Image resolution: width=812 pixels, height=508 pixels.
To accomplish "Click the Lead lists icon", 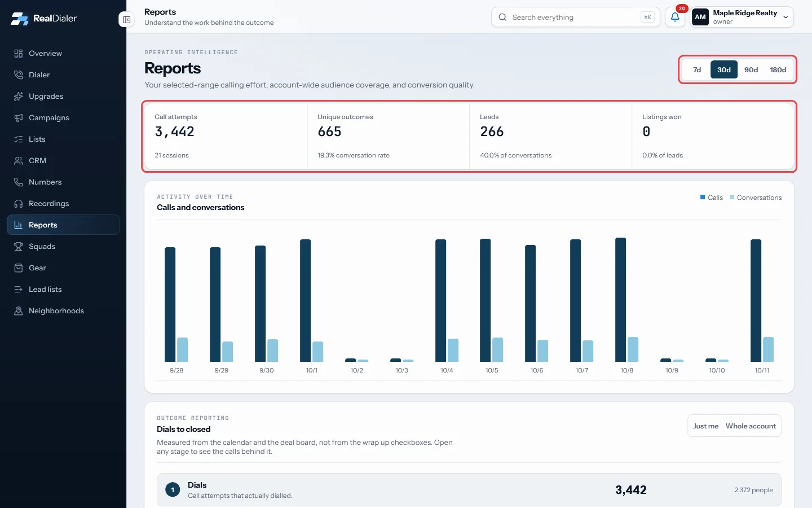I will tap(19, 290).
